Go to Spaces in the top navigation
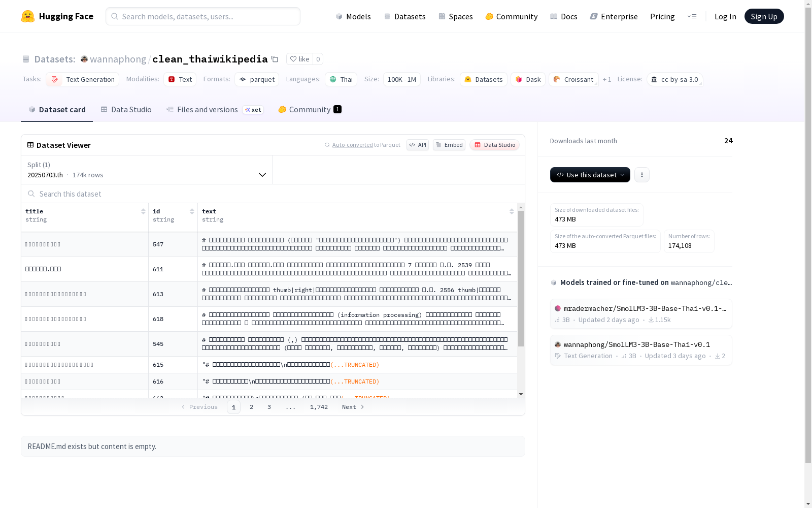The height and width of the screenshot is (508, 812). pyautogui.click(x=456, y=16)
